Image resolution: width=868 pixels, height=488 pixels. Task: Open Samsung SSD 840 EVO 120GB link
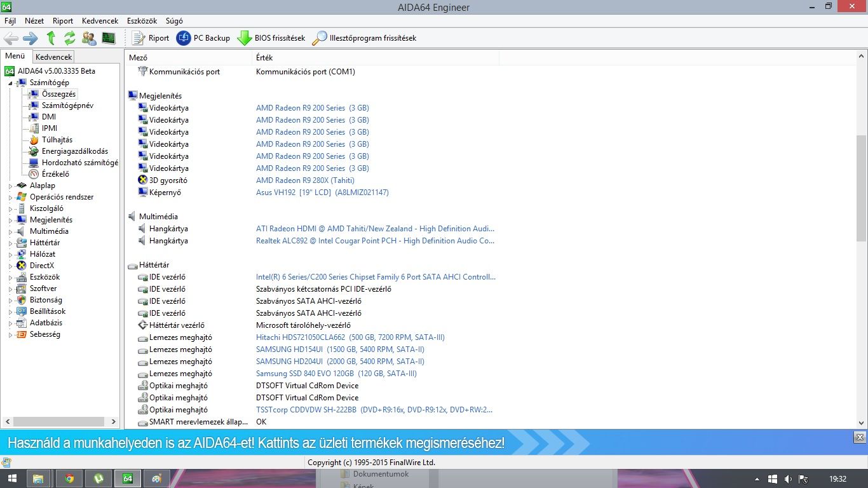point(336,374)
